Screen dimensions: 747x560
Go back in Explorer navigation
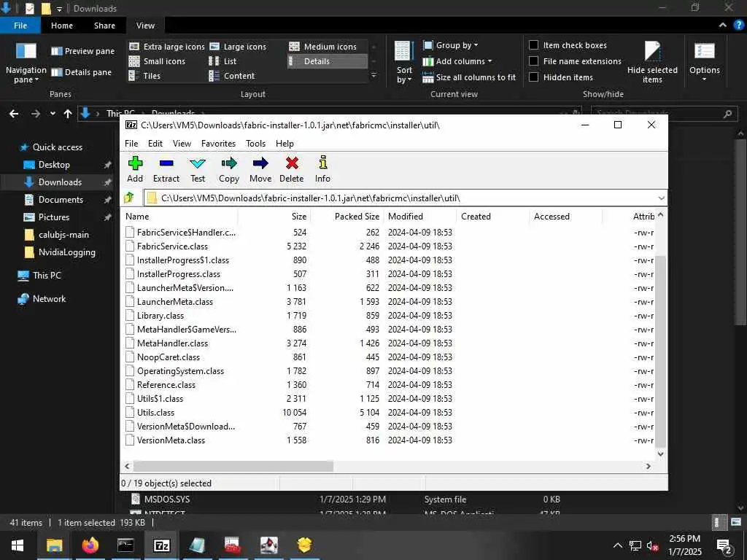14,114
